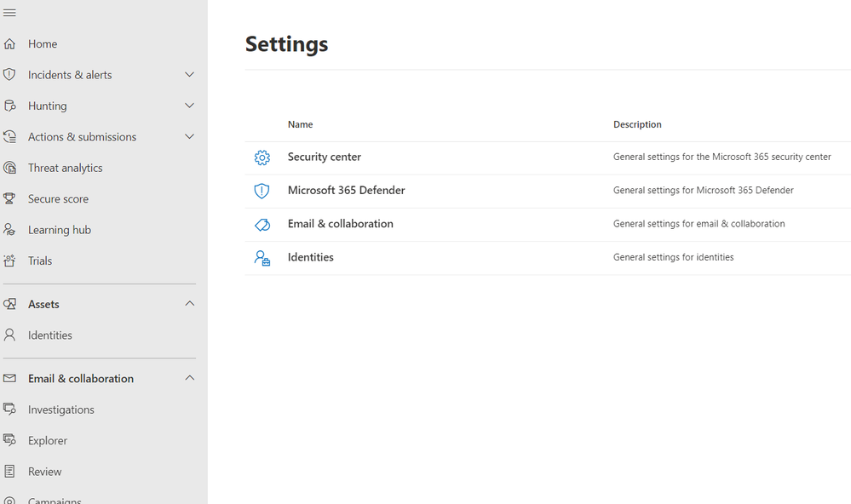Collapse the Email & collaboration section
The image size is (851, 504).
pyautogui.click(x=189, y=378)
